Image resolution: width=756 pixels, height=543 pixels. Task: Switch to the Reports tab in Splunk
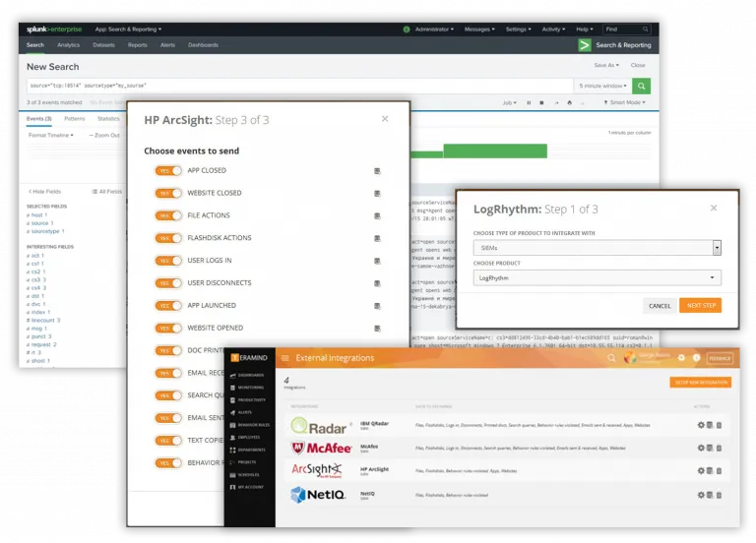pos(138,45)
